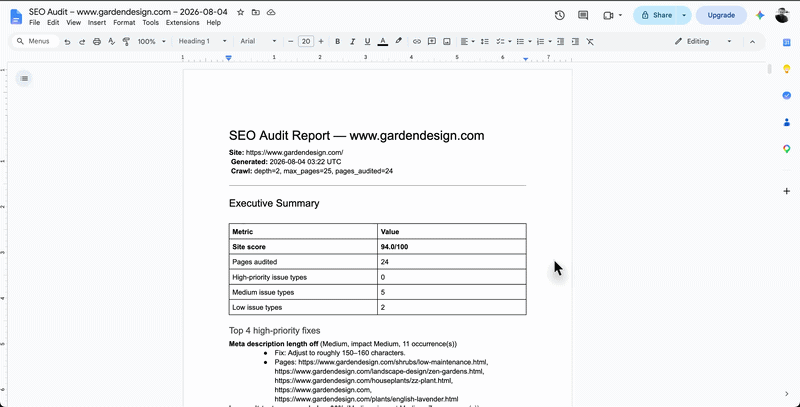Increase font size with plus

[321, 42]
